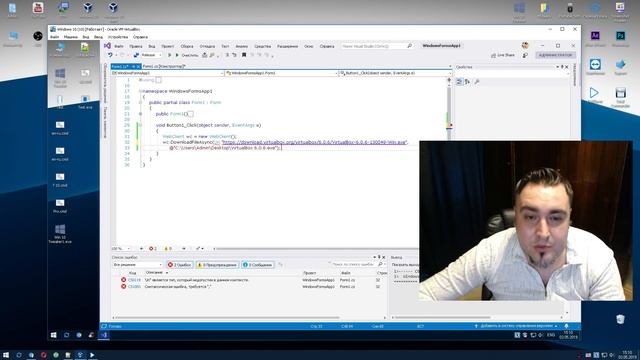The width and height of the screenshot is (640, 360).
Task: Pin the Error List panel
Action: [379, 257]
